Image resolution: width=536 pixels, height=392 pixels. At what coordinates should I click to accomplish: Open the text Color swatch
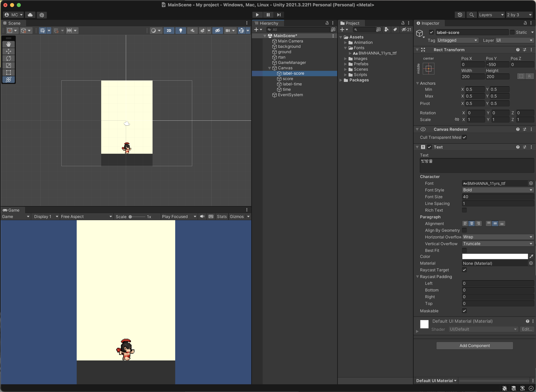point(495,257)
